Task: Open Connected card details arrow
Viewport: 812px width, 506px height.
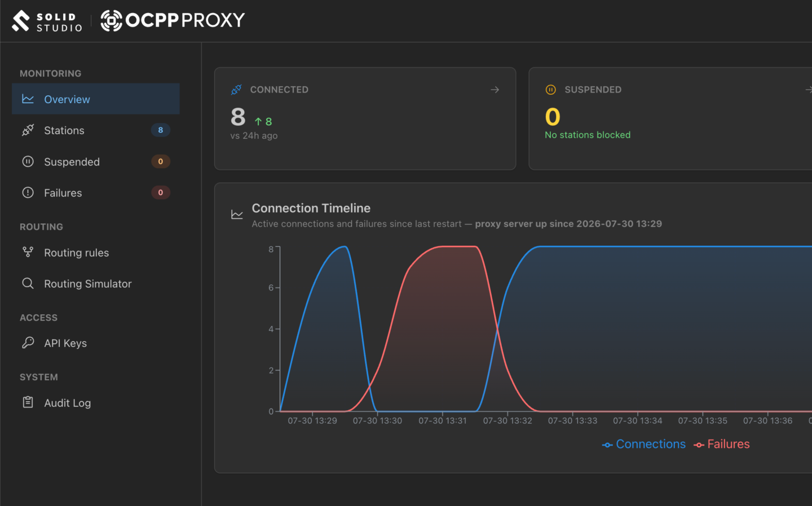Action: point(495,90)
